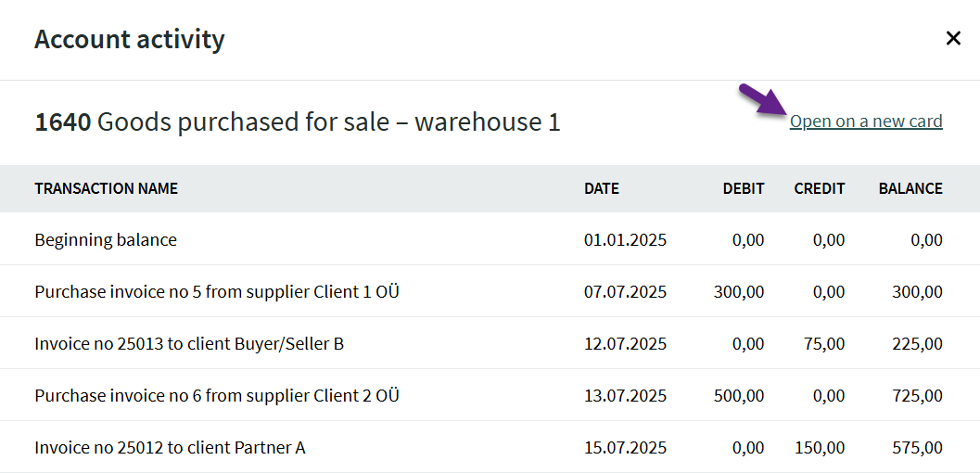Click the Transaction Name column header
980x473 pixels.
point(106,188)
